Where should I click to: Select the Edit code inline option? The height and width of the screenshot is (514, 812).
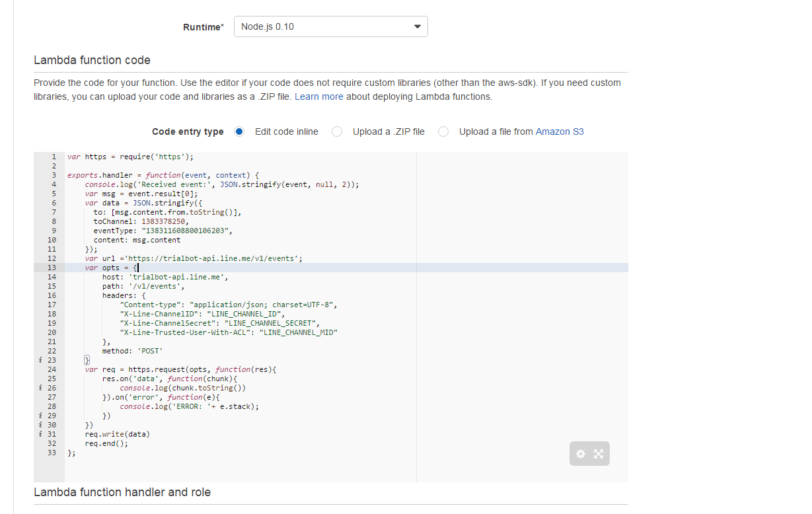pos(239,131)
